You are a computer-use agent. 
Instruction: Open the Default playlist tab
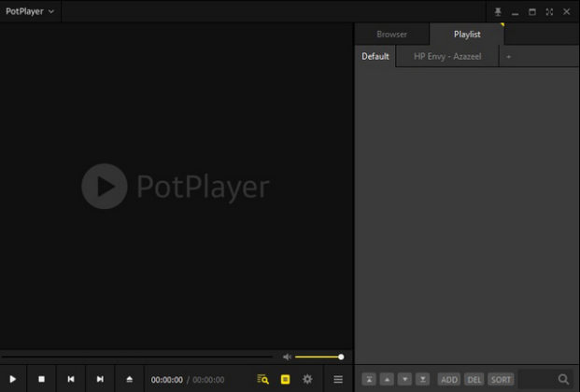coord(375,57)
